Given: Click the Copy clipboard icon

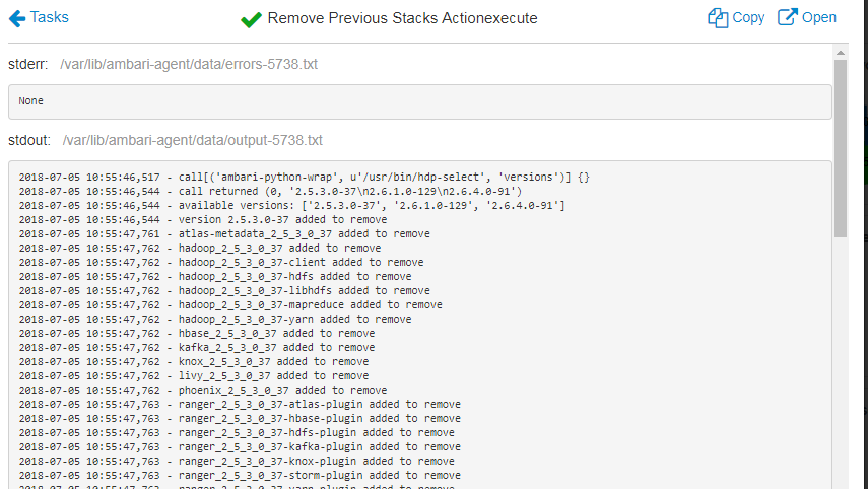Looking at the screenshot, I should pyautogui.click(x=719, y=18).
